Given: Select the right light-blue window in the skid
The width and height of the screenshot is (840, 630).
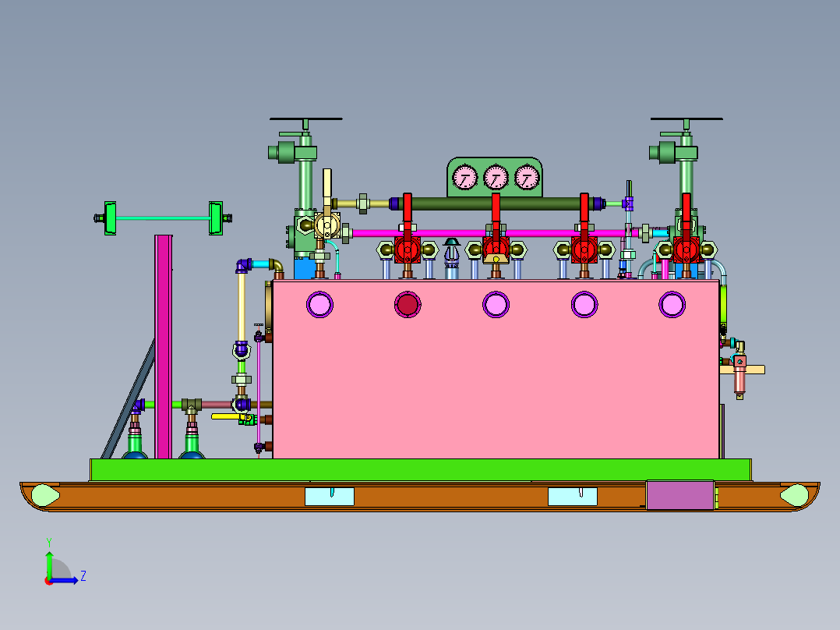Looking at the screenshot, I should point(573,496).
